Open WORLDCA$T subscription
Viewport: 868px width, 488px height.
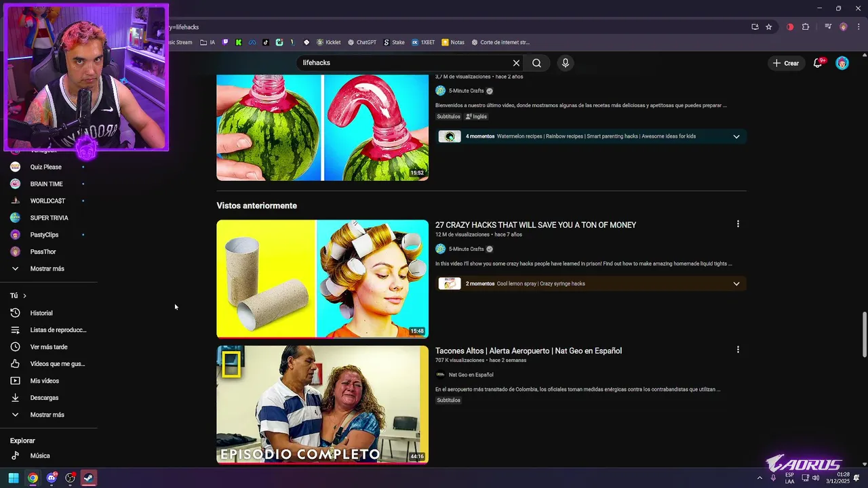click(49, 201)
